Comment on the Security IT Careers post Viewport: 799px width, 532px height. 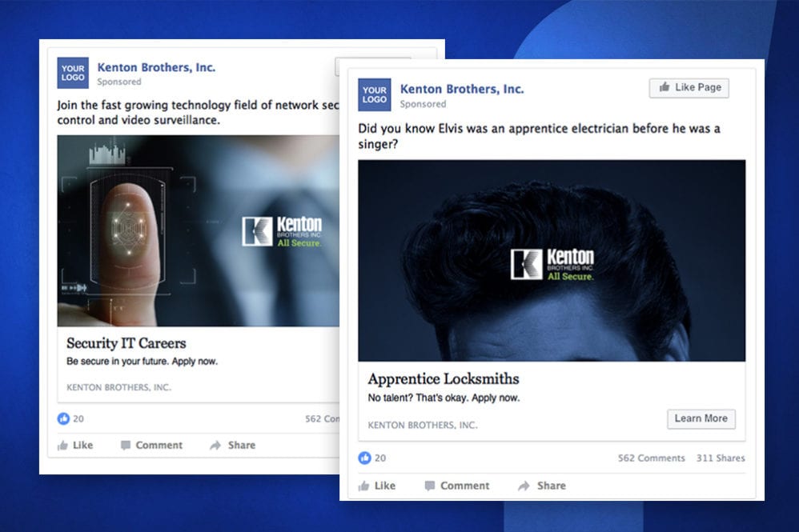pyautogui.click(x=151, y=446)
